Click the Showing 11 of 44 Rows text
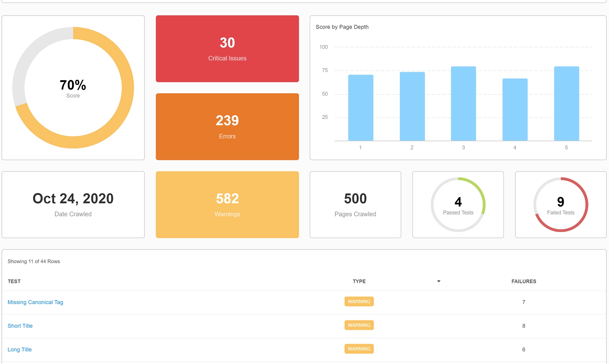The height and width of the screenshot is (364, 609). tap(34, 261)
